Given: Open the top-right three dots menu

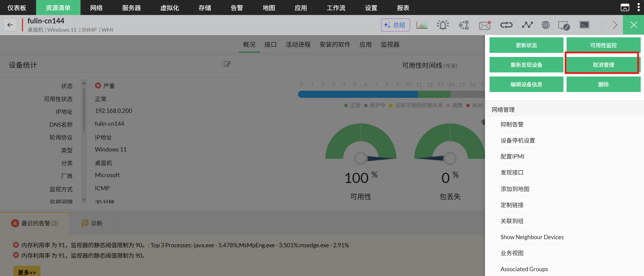Looking at the screenshot, I should click(x=639, y=7).
